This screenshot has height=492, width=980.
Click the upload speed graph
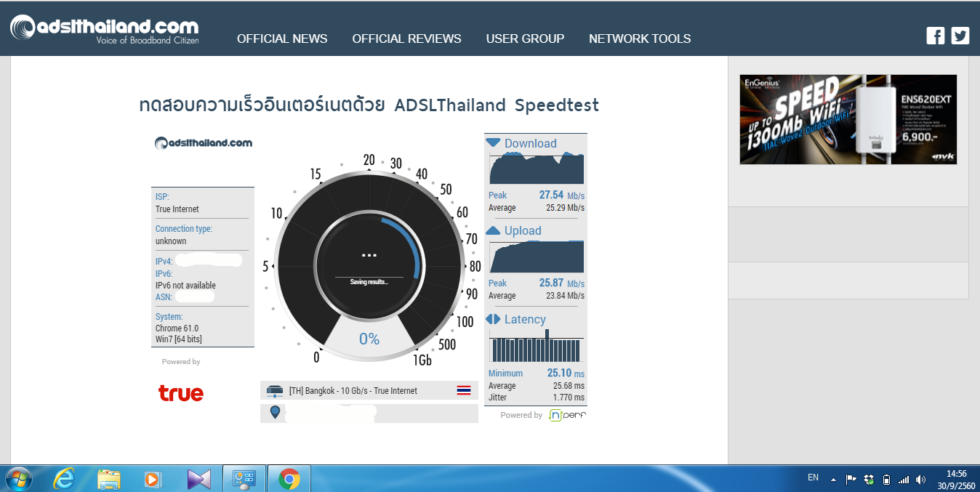click(x=537, y=257)
